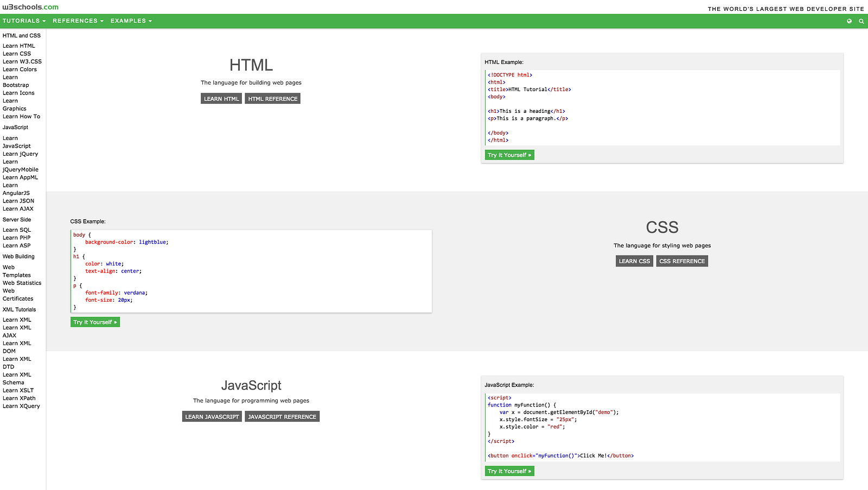
Task: Click the 'function myFunction() {' code line
Action: point(522,405)
